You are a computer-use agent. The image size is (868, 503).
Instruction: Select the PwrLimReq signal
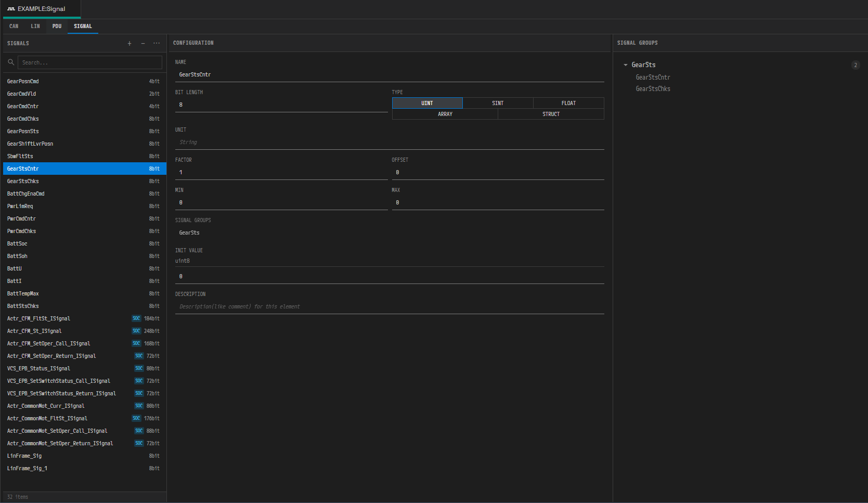click(85, 206)
